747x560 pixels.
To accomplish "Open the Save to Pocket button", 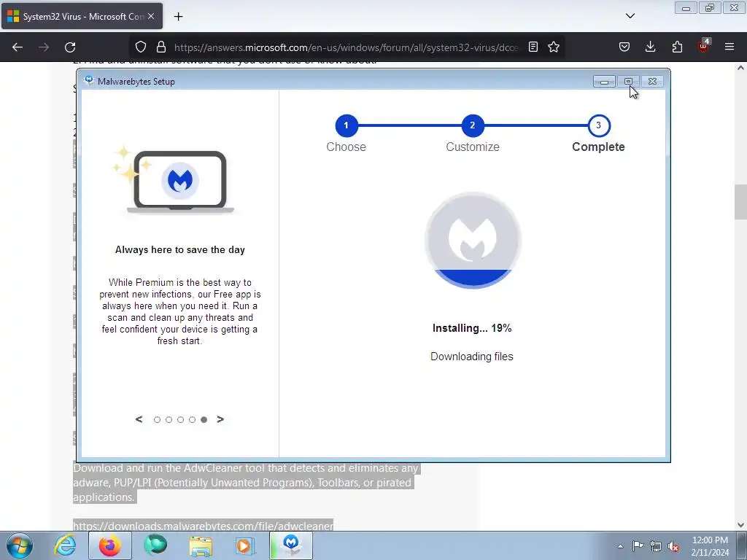I will 624,47.
